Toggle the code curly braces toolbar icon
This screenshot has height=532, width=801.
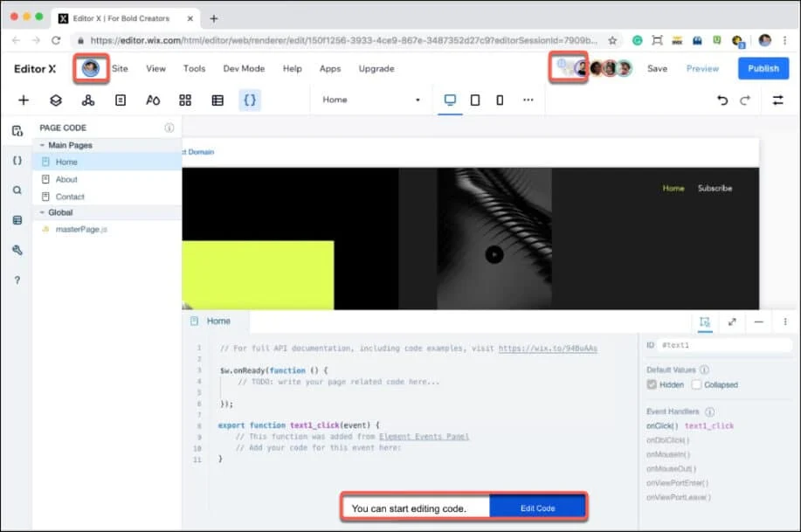coord(250,100)
